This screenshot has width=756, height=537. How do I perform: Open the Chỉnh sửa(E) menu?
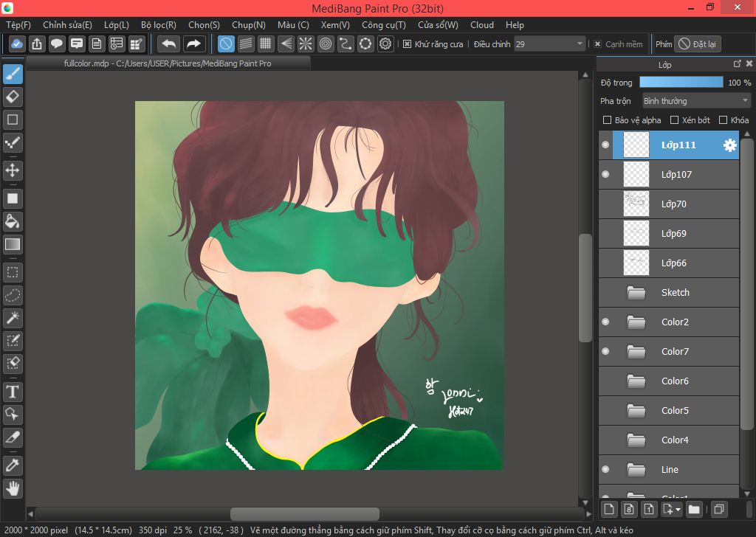(x=67, y=25)
